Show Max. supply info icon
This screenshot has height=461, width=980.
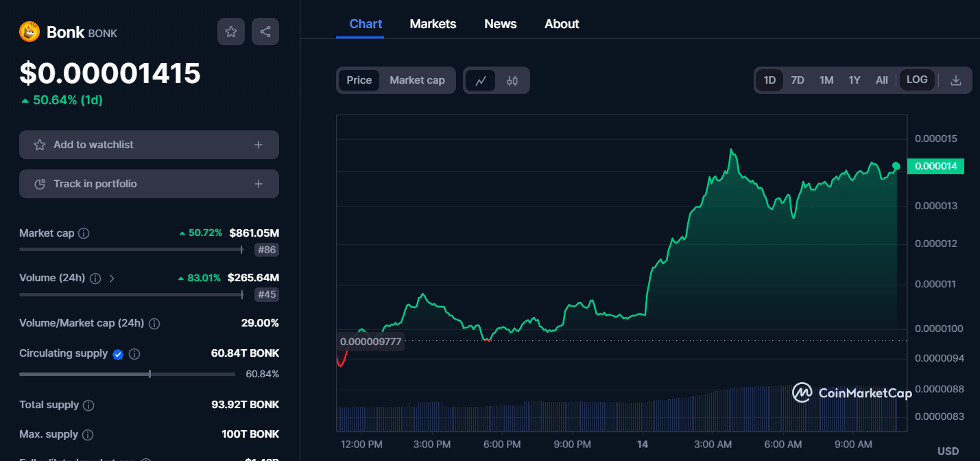pyautogui.click(x=88, y=435)
